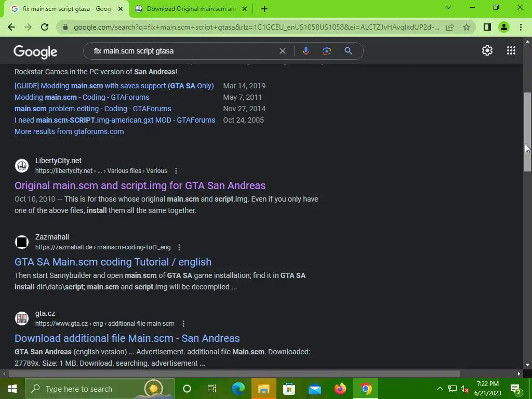The image size is (532, 399).
Task: Click the horizontal scroll right arrow
Action: 519,374
